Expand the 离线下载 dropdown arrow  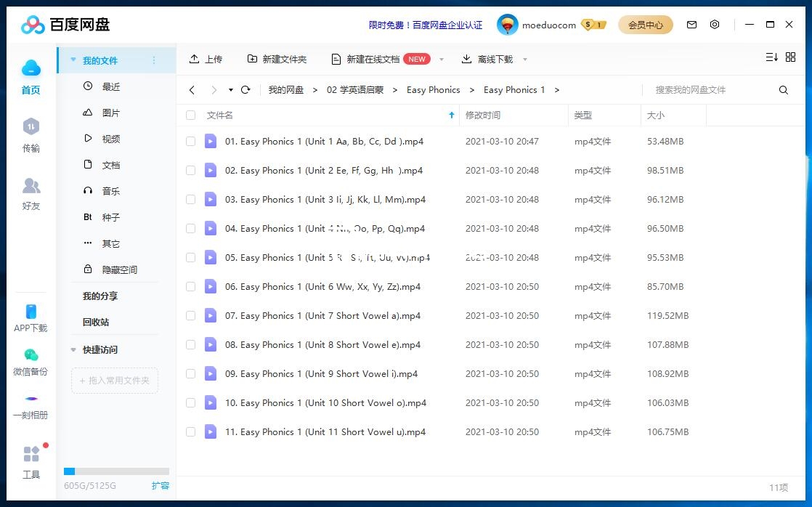(x=525, y=60)
